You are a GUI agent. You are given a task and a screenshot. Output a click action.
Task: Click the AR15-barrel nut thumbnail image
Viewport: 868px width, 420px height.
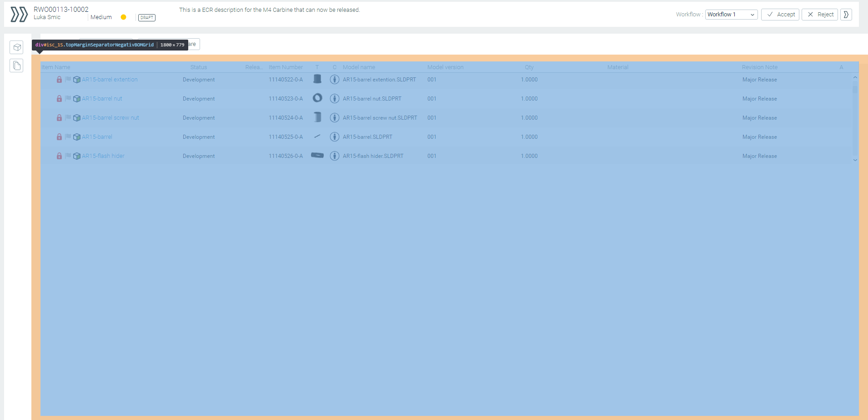(317, 98)
